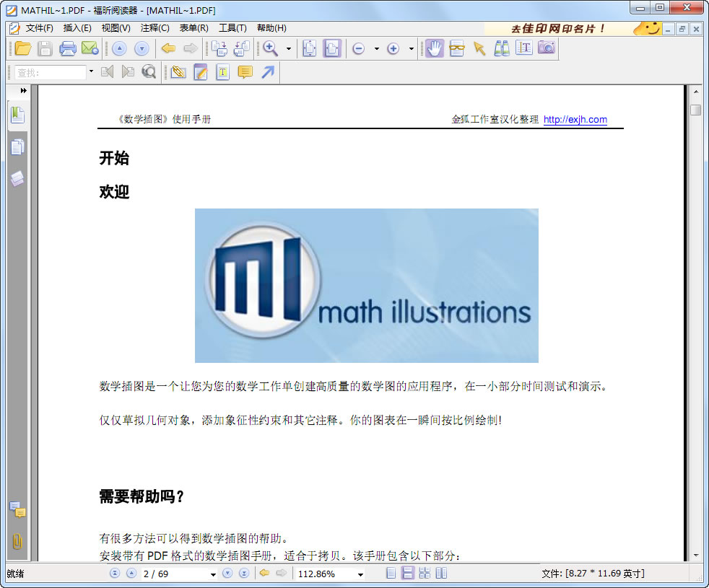Viewport: 709px width, 588px height.
Task: Open the 视图(V) menu
Action: coord(116,28)
